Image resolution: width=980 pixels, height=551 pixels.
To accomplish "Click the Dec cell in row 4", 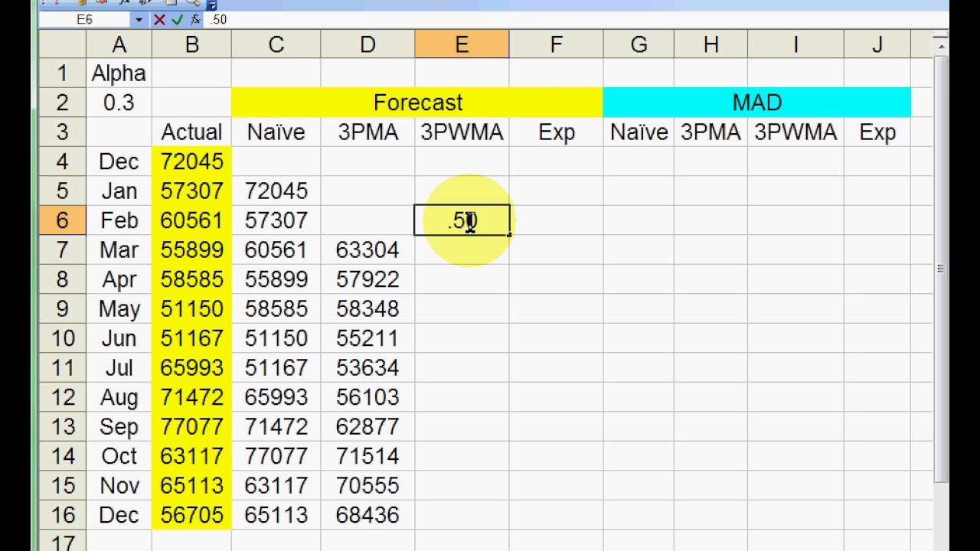I will pyautogui.click(x=119, y=161).
